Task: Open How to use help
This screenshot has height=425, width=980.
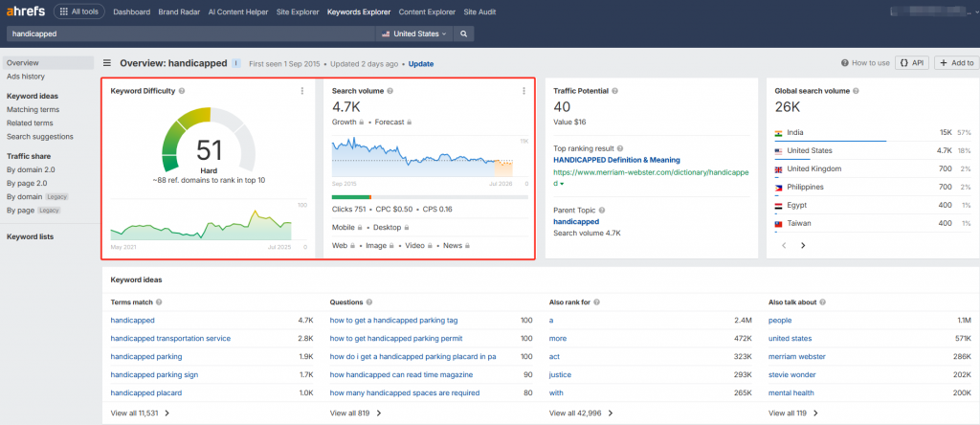Action: 865,63
